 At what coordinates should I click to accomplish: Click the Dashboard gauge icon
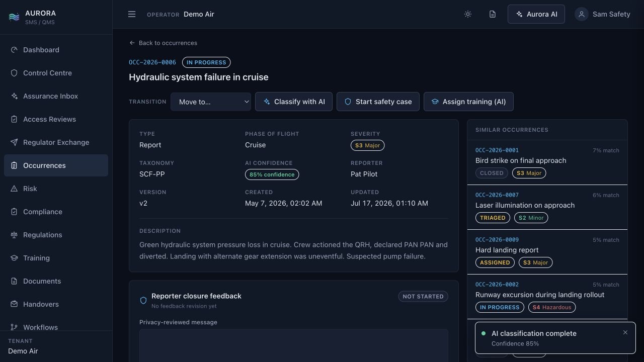pos(14,50)
